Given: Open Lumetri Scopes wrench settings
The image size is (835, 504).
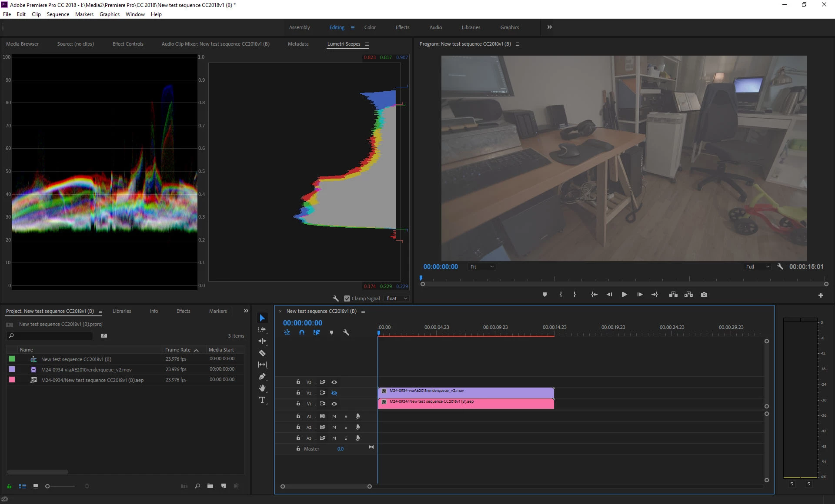Looking at the screenshot, I should pos(336,298).
